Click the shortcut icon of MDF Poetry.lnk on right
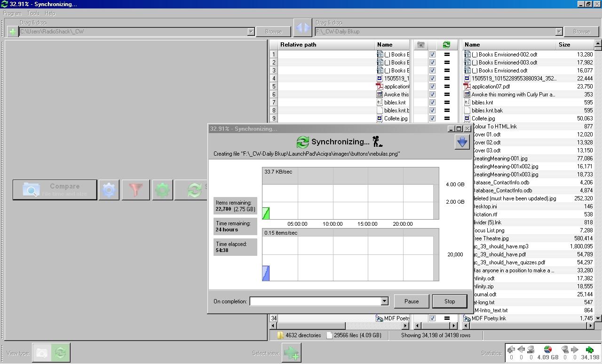Screen dimensions: 602x364 (467, 318)
